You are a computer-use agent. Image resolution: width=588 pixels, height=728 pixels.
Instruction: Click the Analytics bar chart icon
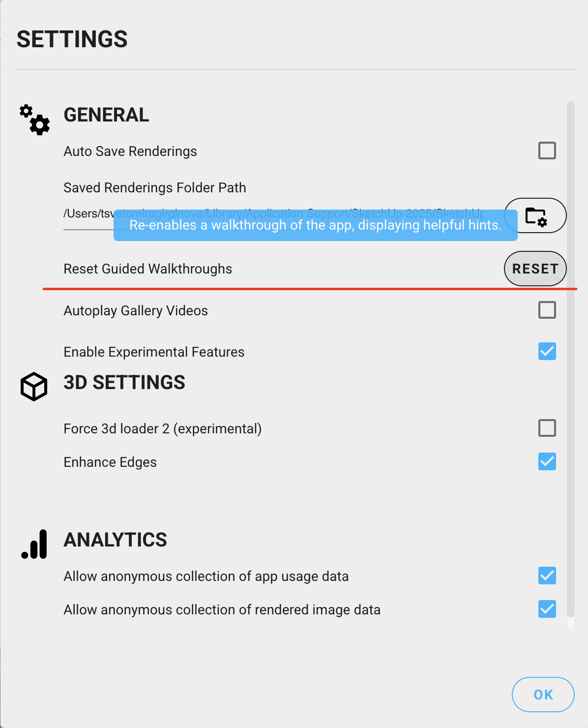[34, 544]
